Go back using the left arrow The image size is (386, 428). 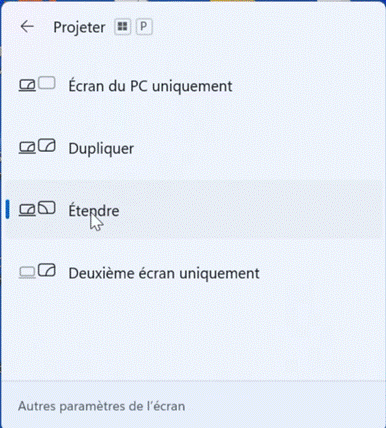coord(27,27)
